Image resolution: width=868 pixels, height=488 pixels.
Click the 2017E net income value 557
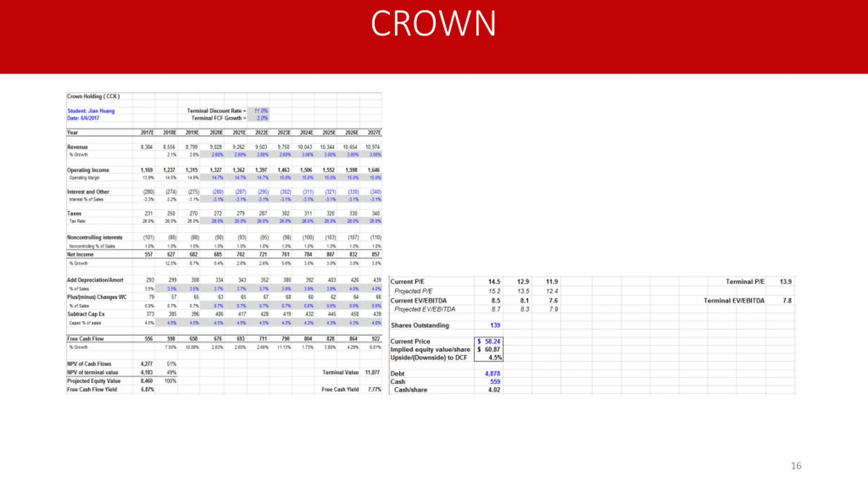149,255
